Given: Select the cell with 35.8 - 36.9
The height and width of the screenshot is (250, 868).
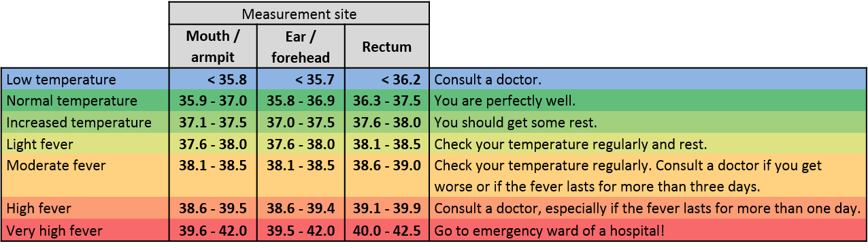Looking at the screenshot, I should tap(301, 101).
